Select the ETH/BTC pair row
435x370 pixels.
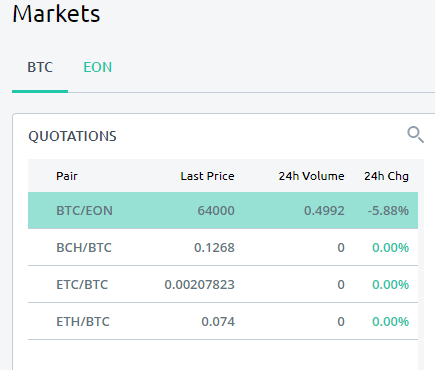(x=223, y=321)
